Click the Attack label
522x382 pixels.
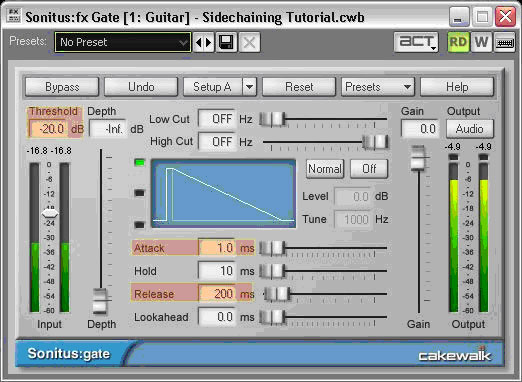149,248
